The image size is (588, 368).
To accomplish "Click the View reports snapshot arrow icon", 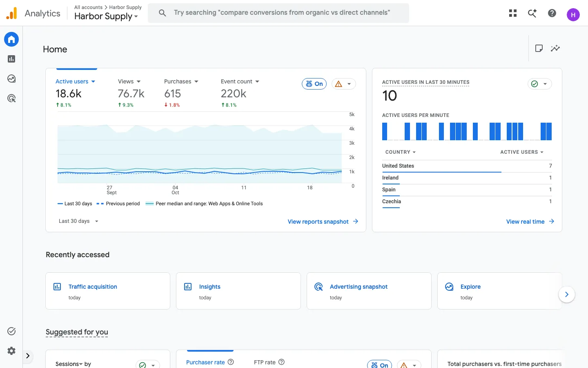I will [356, 221].
